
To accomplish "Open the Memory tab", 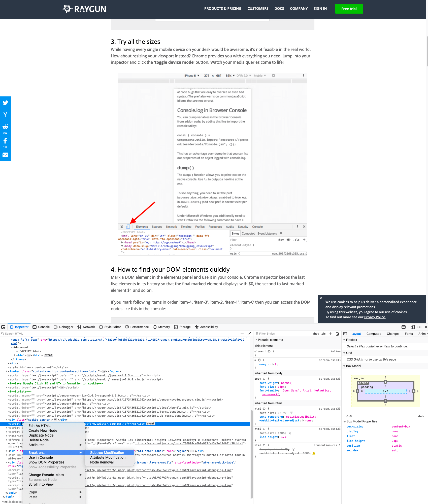I will 161,327.
